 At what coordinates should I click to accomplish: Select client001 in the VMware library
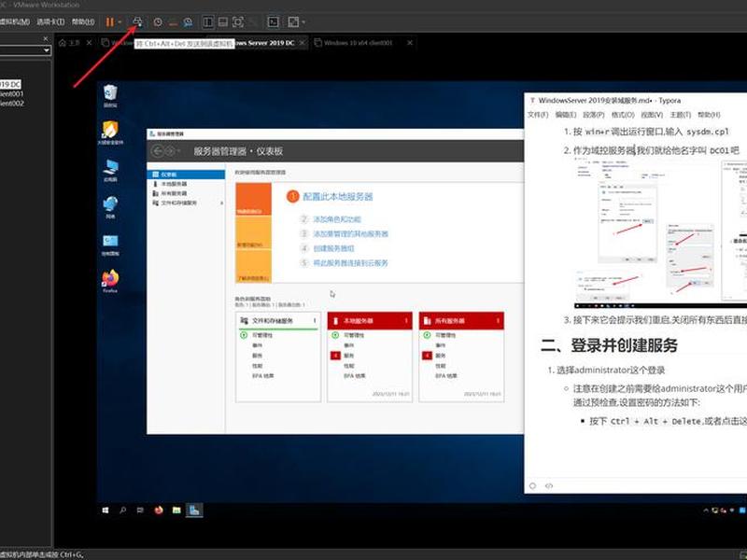pos(12,94)
